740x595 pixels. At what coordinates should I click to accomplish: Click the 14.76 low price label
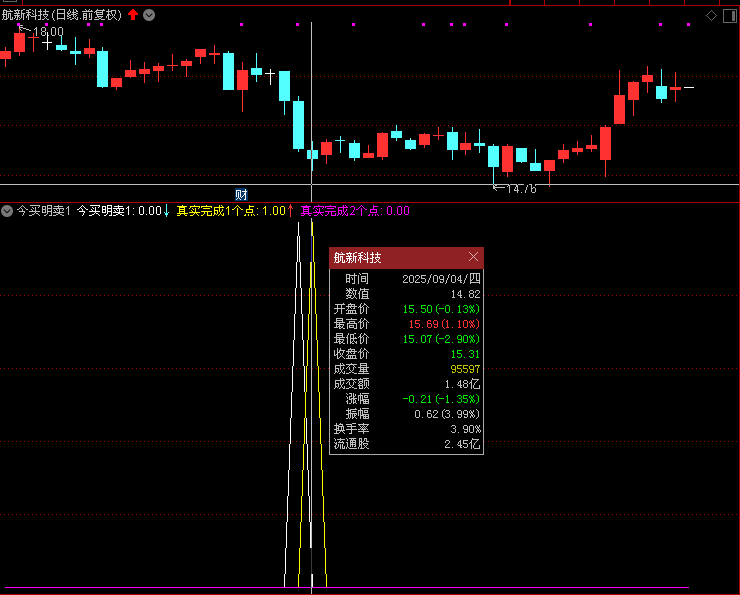click(x=521, y=189)
